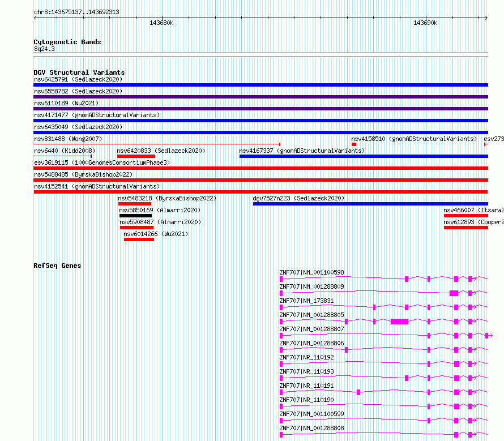Click the blue bar under nsv4171477
The height and width of the screenshot is (441, 504).
pyautogui.click(x=260, y=121)
